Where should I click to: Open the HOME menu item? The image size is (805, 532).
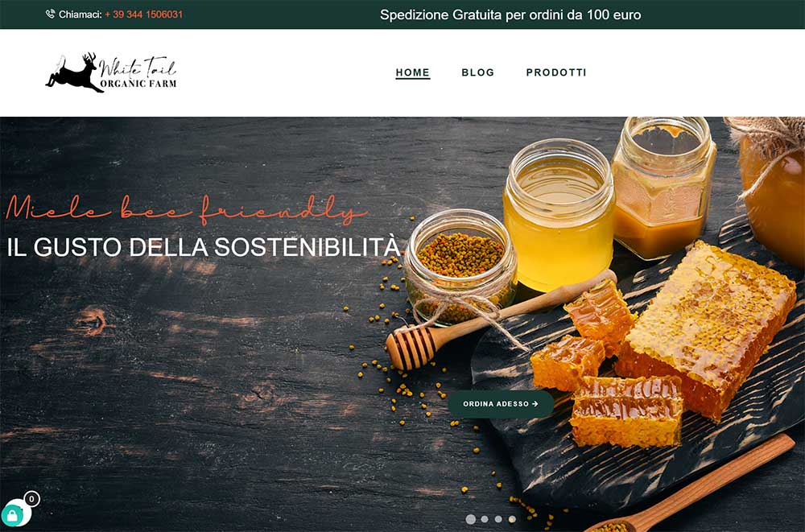(x=413, y=72)
